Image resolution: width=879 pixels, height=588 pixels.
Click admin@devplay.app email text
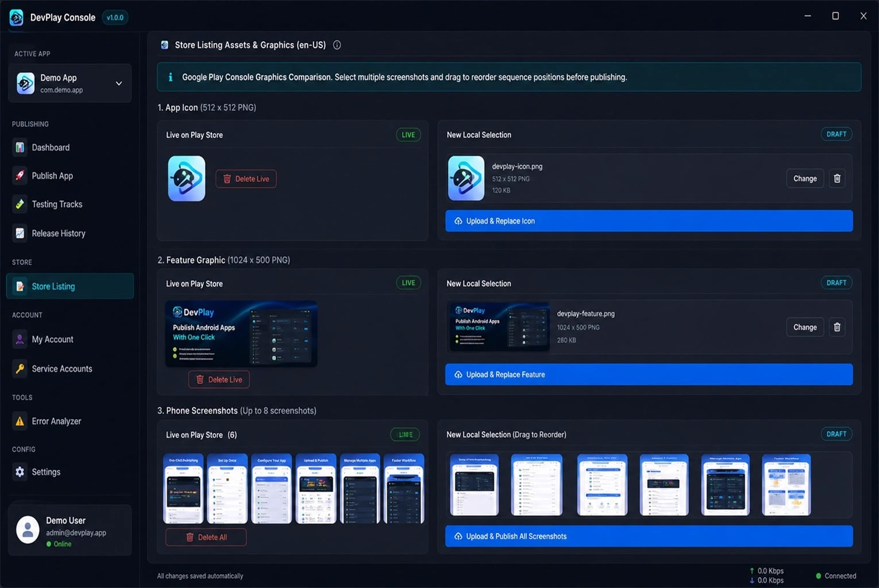coord(76,533)
